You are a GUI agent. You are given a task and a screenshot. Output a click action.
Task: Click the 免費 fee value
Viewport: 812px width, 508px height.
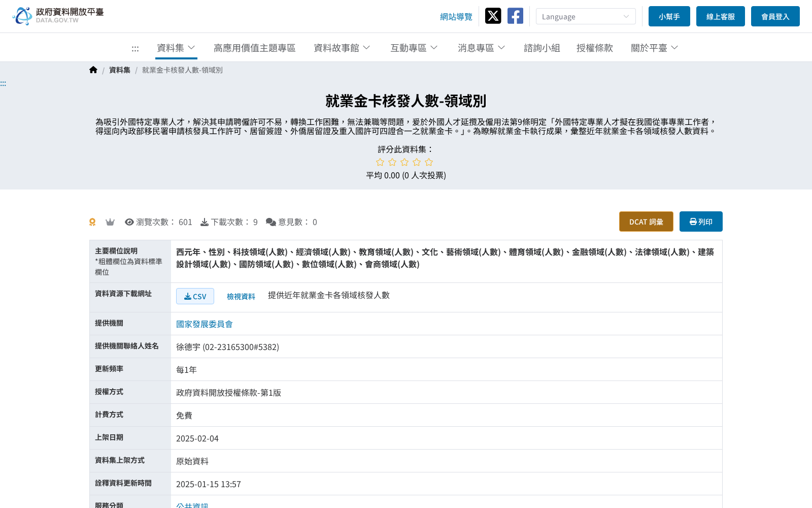[184, 416]
